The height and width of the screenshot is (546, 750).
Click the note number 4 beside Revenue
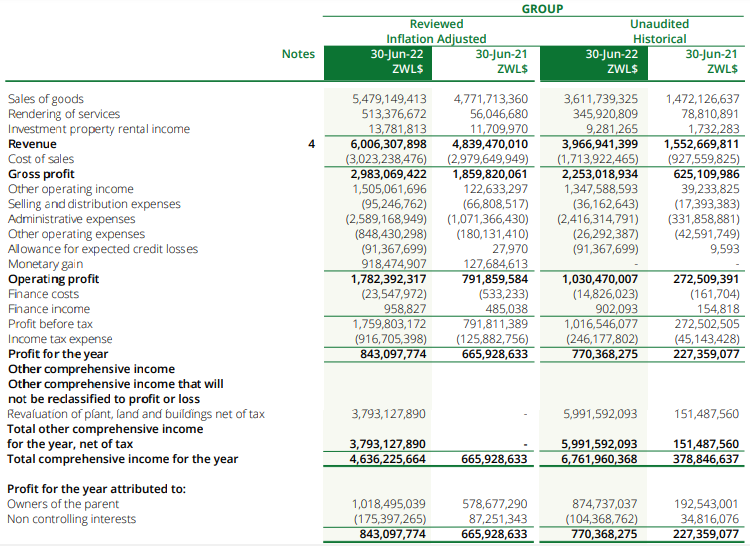(311, 144)
